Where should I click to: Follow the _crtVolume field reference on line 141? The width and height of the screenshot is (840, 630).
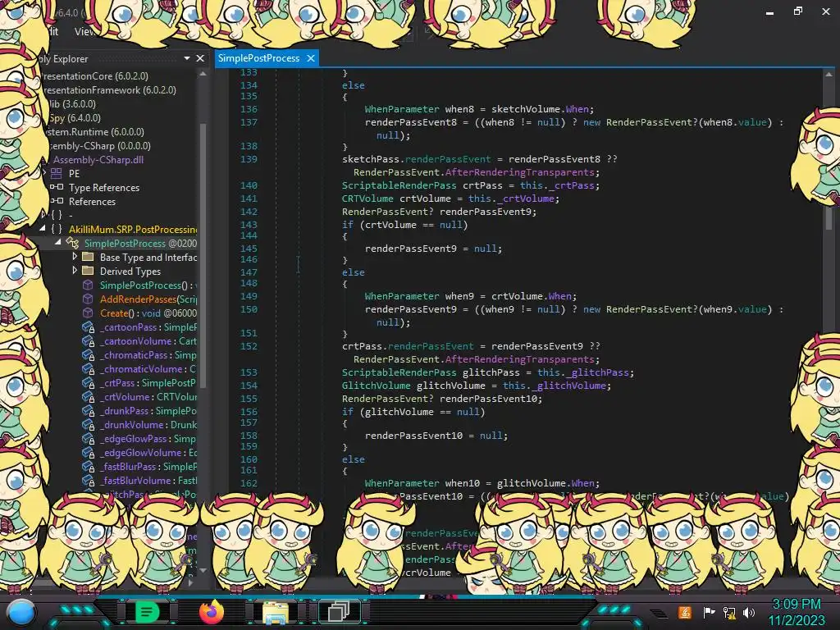pos(525,199)
